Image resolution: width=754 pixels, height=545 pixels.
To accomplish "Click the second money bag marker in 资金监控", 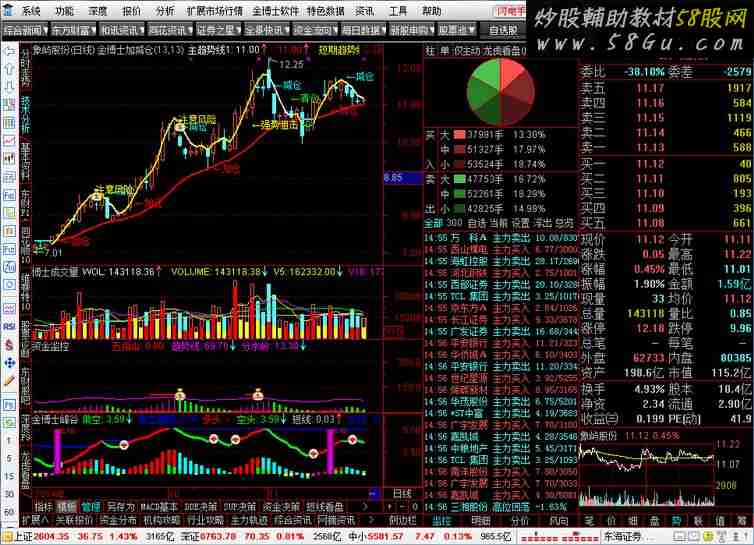I will pos(258,394).
